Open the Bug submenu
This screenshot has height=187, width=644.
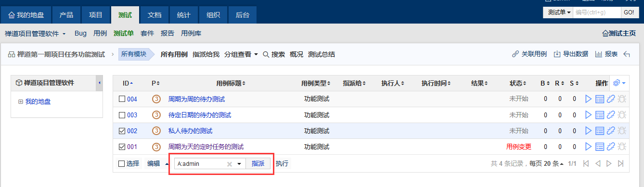pyautogui.click(x=80, y=34)
